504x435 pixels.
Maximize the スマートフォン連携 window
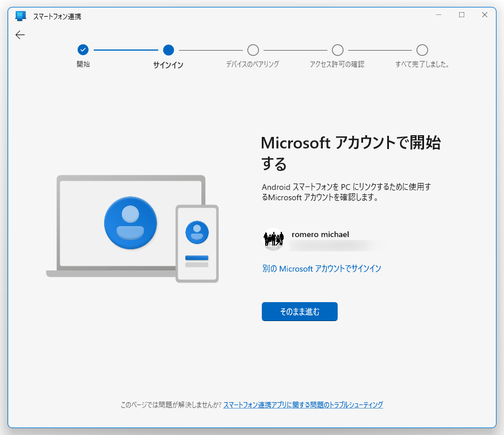pyautogui.click(x=461, y=15)
